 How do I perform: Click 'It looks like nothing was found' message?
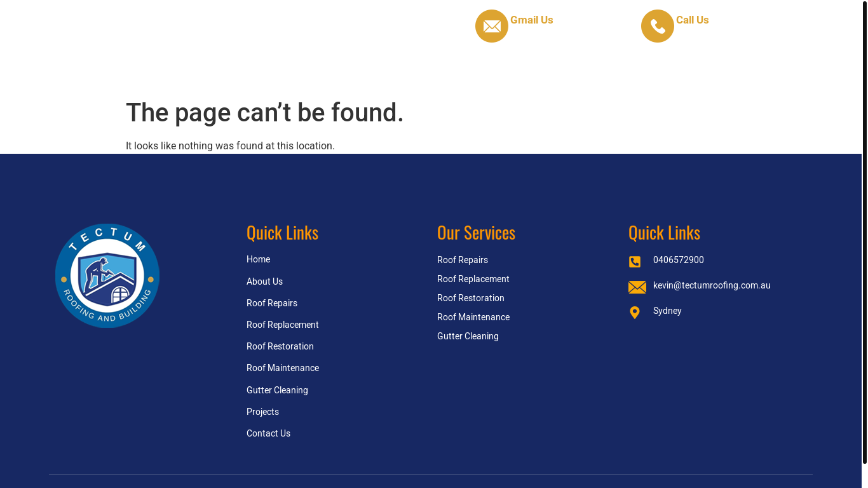click(230, 146)
